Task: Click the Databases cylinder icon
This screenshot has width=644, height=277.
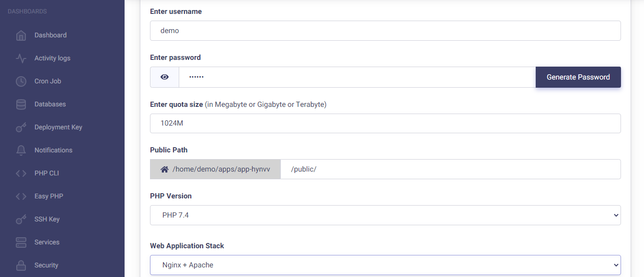Action: tap(21, 104)
